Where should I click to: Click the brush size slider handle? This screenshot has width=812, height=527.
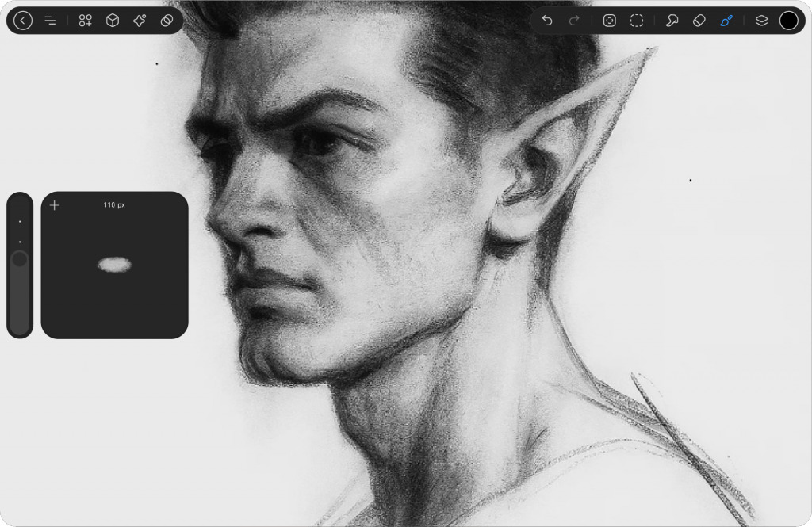click(20, 259)
